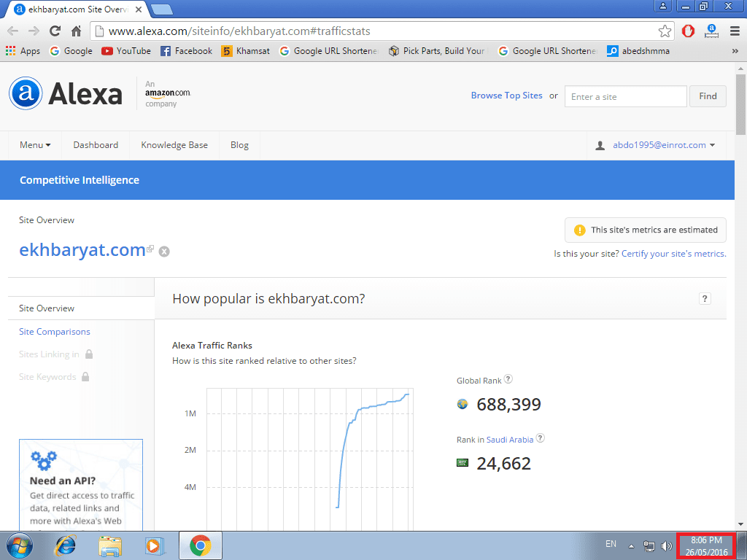Click the taskbar clock showing 8:06 PM
Image resolution: width=747 pixels, height=560 pixels.
pyautogui.click(x=706, y=546)
